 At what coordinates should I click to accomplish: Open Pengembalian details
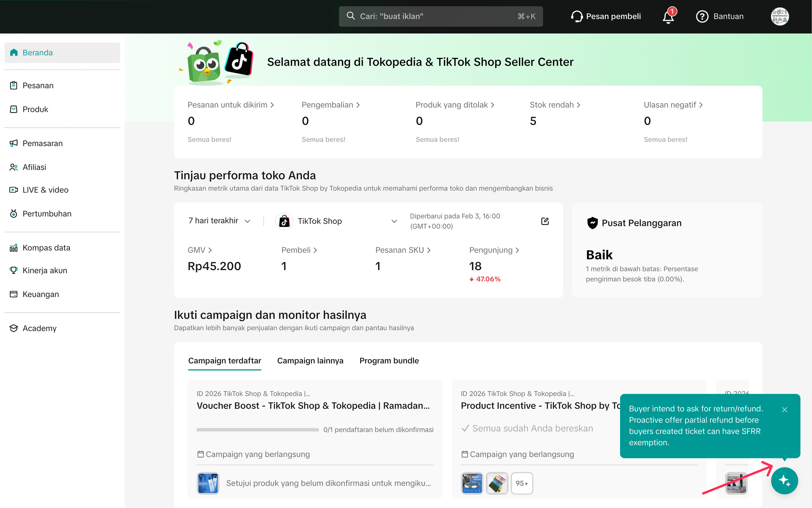coord(331,105)
